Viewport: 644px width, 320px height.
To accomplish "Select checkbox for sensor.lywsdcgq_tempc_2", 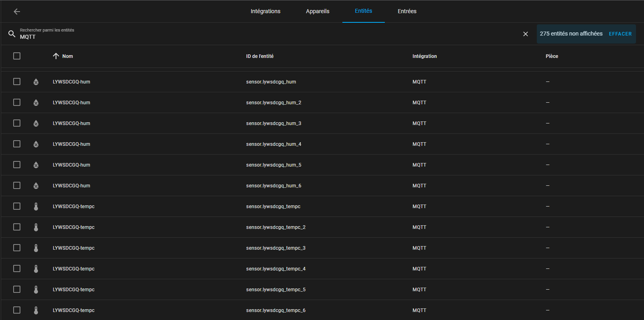I will coord(17,227).
